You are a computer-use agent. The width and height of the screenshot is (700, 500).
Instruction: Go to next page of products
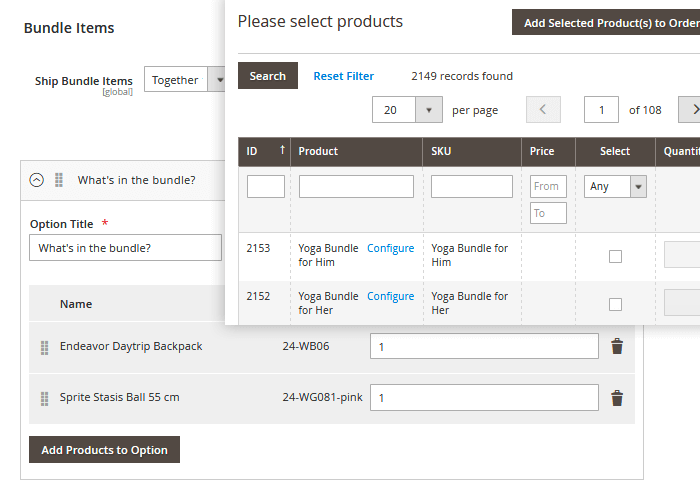click(690, 109)
